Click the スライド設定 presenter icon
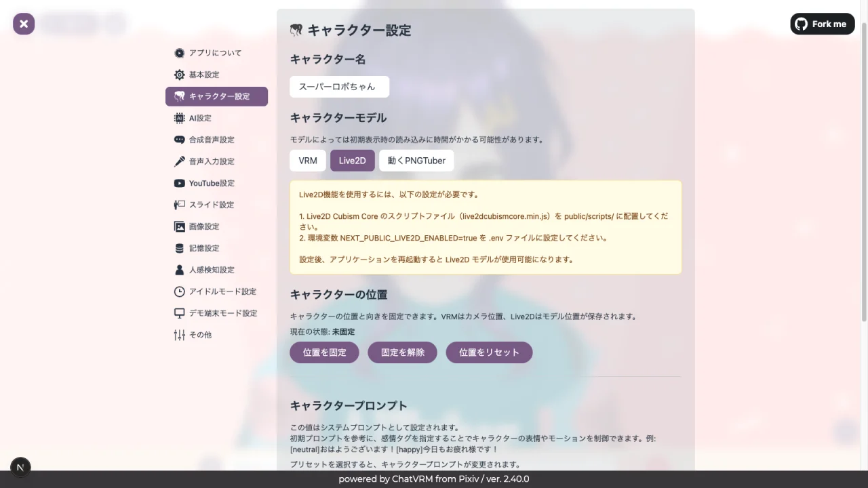Screen dimensions: 868x488 pyautogui.click(x=179, y=205)
